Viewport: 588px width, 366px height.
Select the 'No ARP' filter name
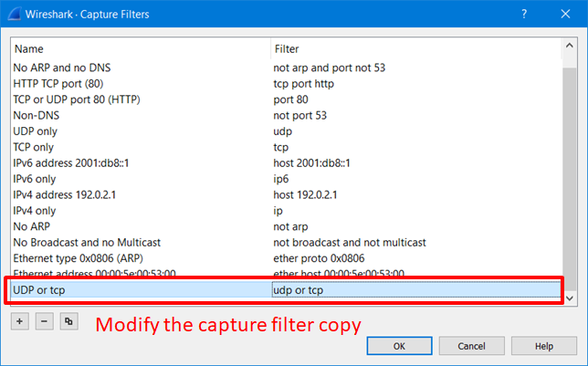(31, 226)
